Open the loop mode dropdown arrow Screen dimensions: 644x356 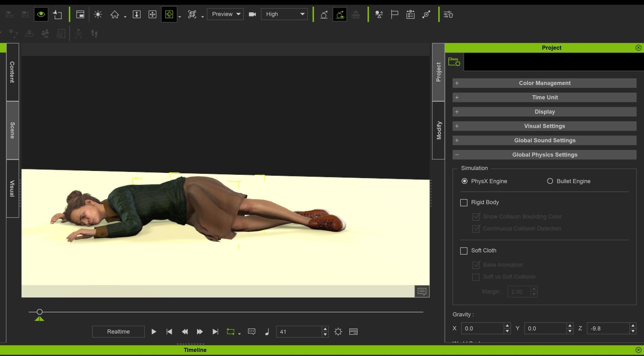pos(239,334)
